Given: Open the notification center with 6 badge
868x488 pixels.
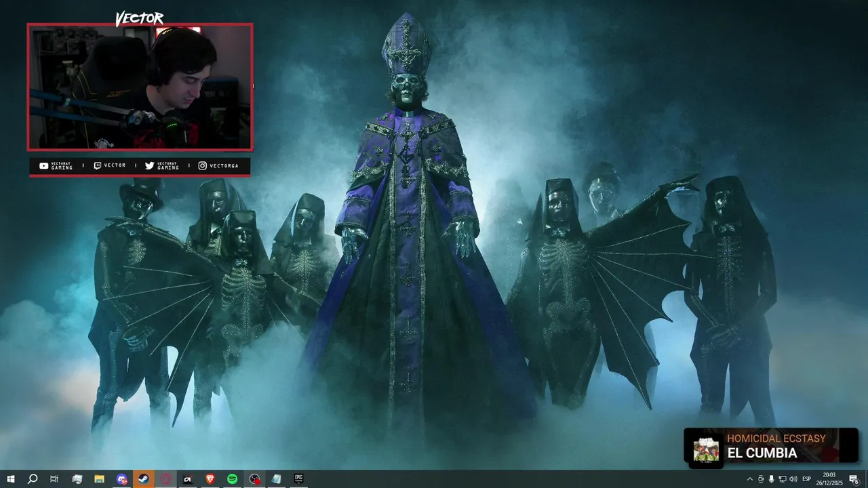Looking at the screenshot, I should click(854, 479).
